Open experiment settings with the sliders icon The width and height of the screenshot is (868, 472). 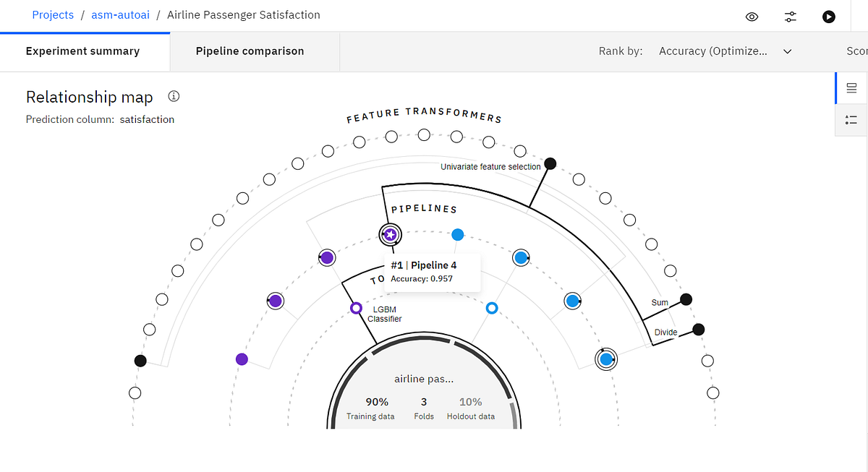pyautogui.click(x=791, y=16)
